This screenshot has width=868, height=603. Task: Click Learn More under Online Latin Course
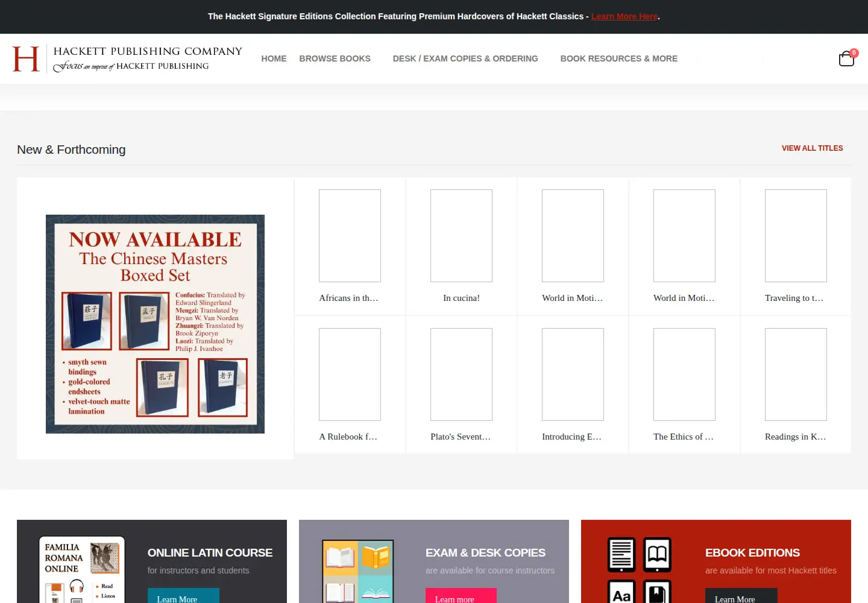(x=183, y=596)
